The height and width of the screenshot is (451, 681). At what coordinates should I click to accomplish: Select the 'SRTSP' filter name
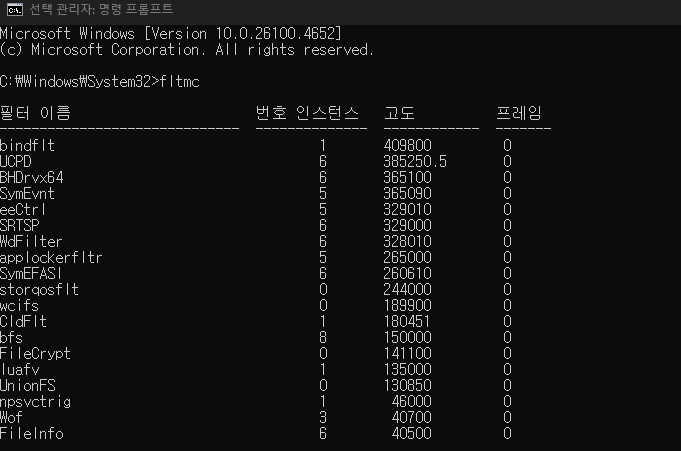click(20, 225)
